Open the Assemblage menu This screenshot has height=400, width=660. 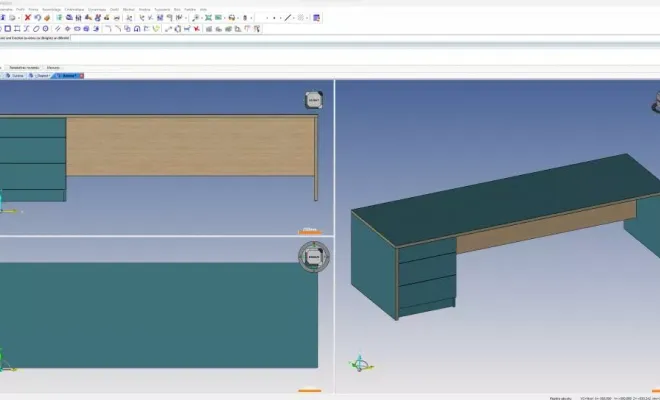click(x=51, y=9)
